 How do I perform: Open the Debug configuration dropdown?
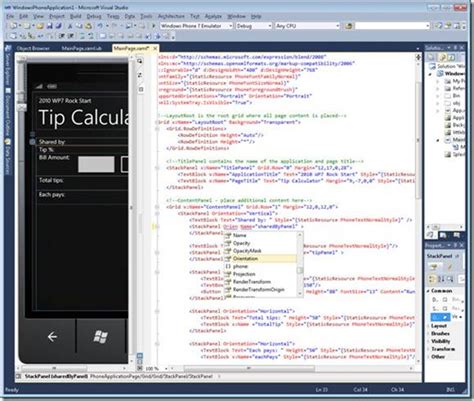(x=270, y=26)
